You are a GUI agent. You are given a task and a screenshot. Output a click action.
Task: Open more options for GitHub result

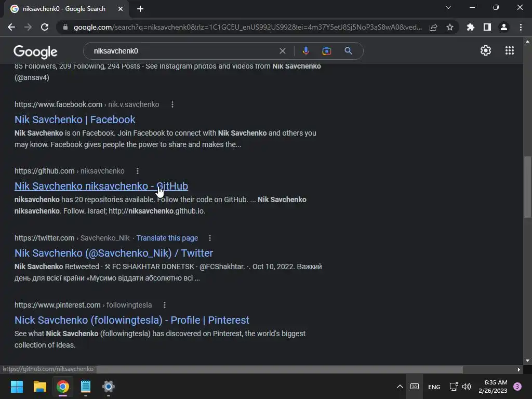click(x=137, y=171)
